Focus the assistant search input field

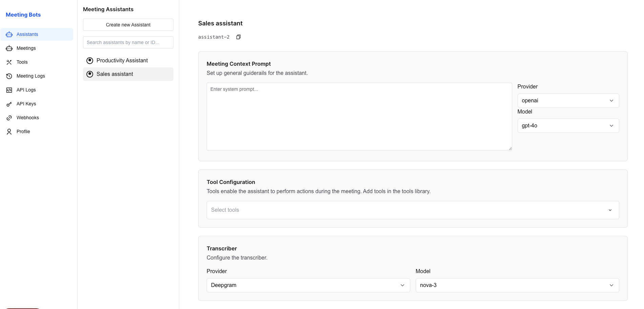click(x=128, y=42)
